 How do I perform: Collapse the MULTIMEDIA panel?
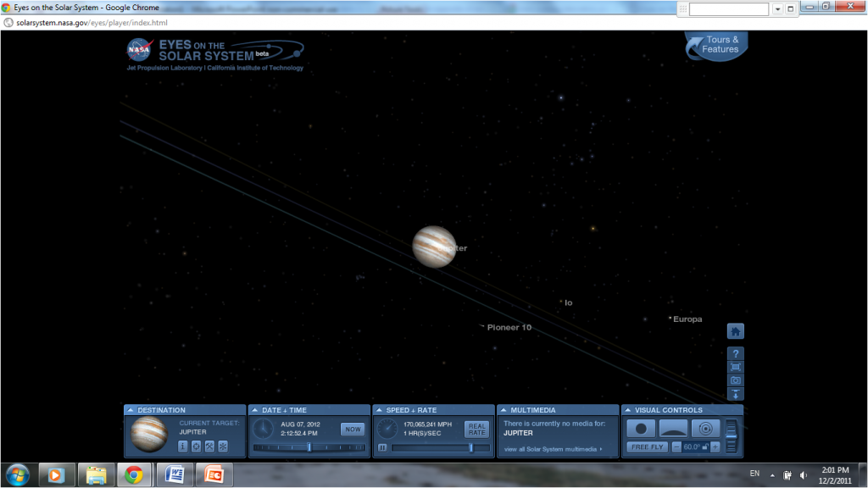[x=505, y=409]
